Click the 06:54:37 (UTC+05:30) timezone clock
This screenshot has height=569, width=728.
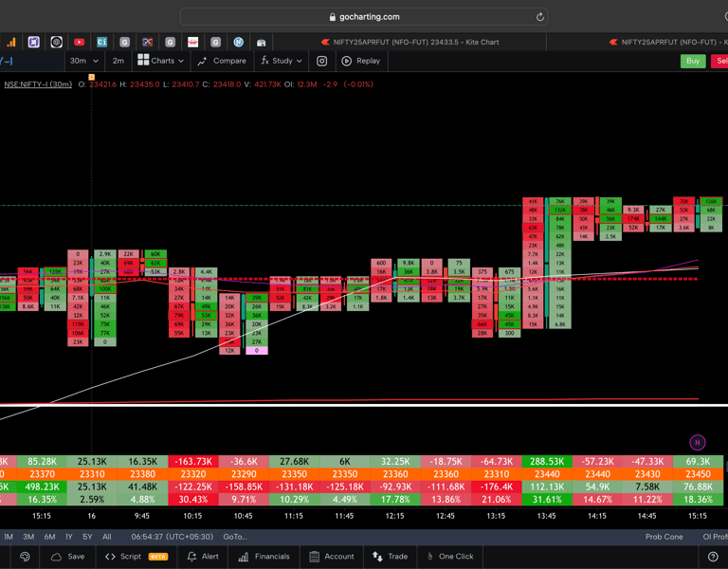point(173,537)
